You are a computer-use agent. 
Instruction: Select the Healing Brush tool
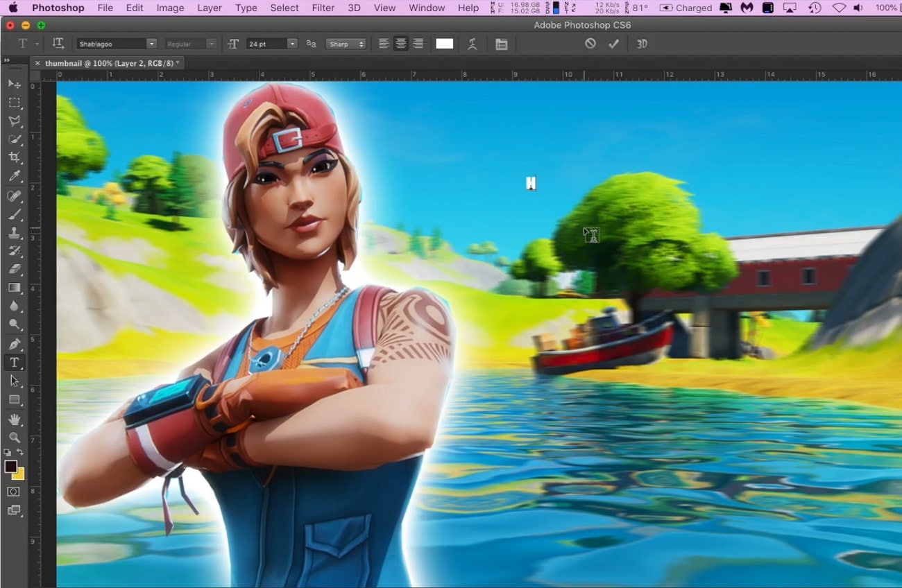(14, 196)
